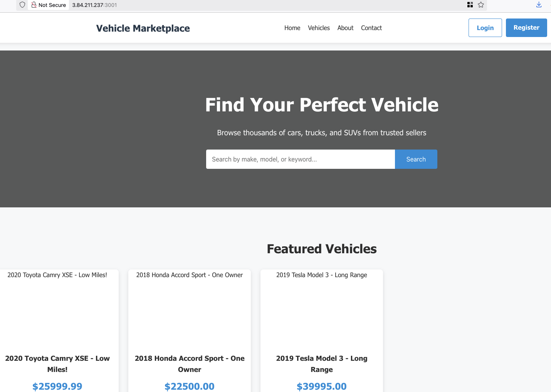Bookmark this page with the star icon

tap(481, 5)
